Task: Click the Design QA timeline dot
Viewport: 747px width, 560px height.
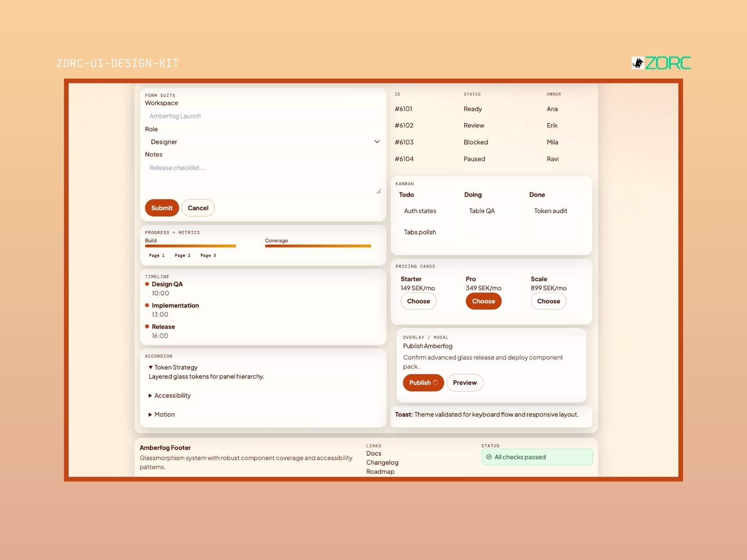Action: [147, 284]
